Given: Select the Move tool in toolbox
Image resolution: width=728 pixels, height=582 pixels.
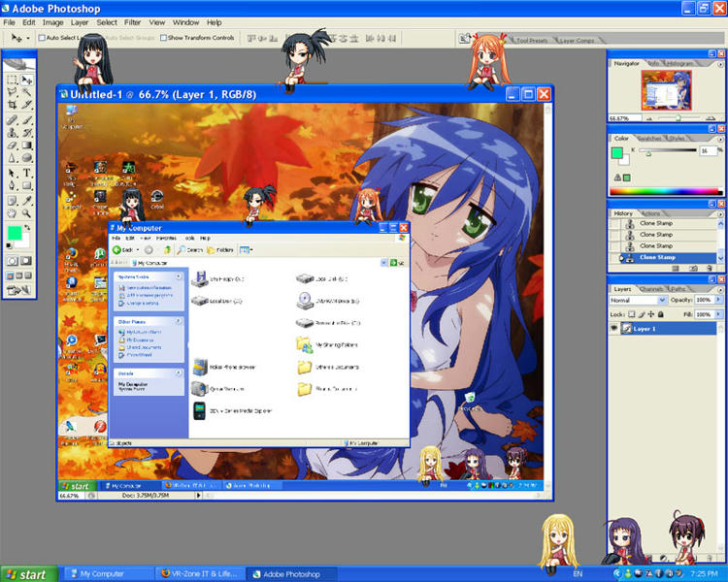Looking at the screenshot, I should tap(27, 80).
